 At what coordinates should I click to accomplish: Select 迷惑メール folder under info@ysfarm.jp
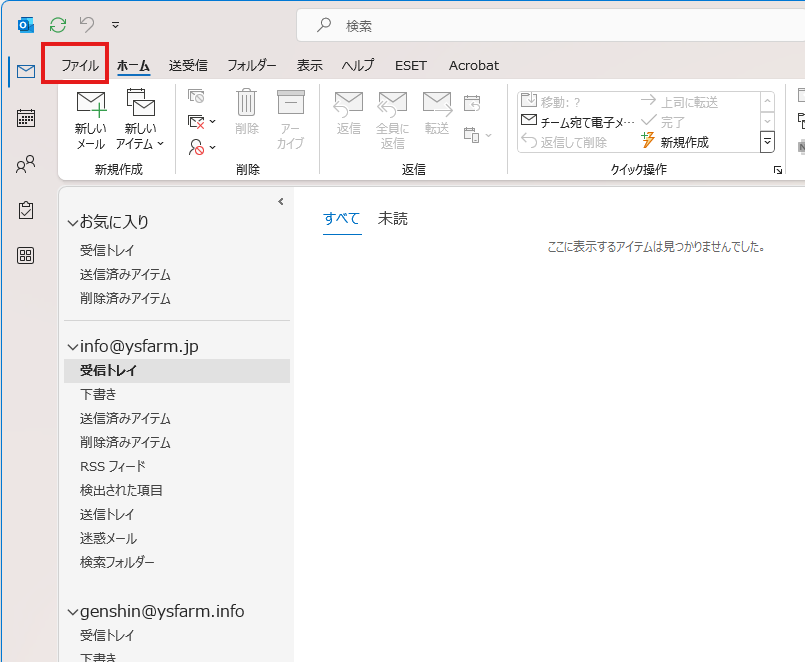click(108, 538)
